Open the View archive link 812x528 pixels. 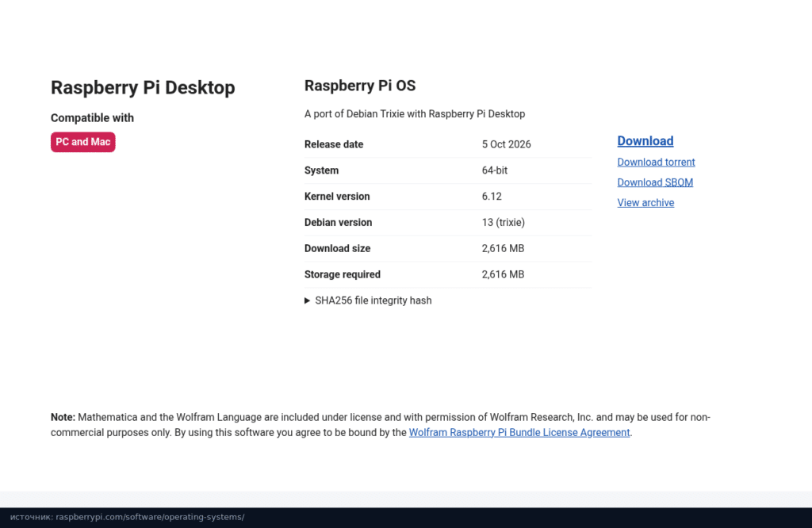645,202
